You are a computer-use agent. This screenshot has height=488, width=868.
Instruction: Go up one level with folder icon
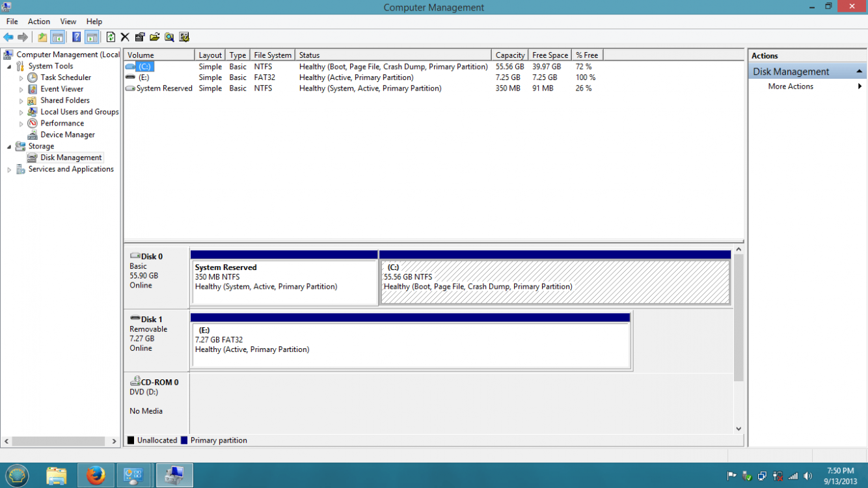pyautogui.click(x=42, y=37)
